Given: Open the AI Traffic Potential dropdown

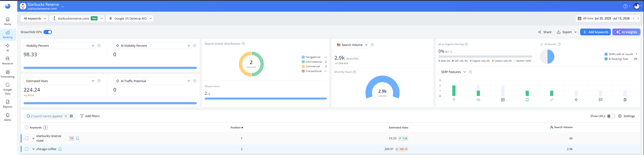Looking at the screenshot, I should coord(152,81).
